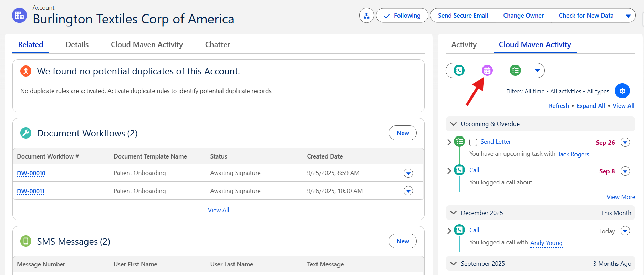Screen dimensions: 644x275
Task: Open activity filter settings gear
Action: coord(622,91)
